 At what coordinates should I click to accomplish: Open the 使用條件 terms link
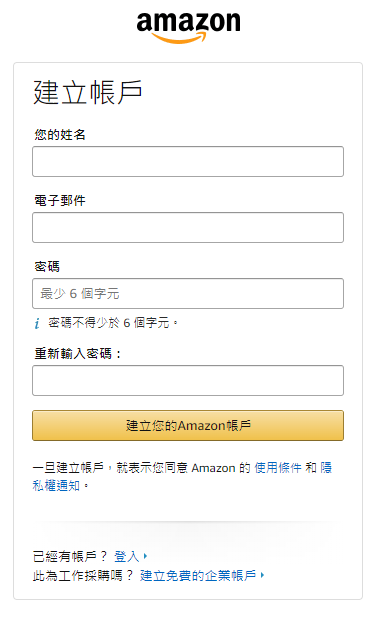click(278, 468)
